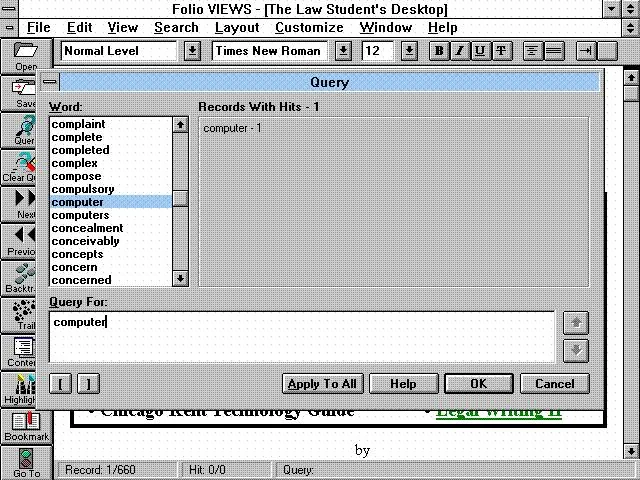Open the Highlighter tool
Viewport: 640px width, 480px height.
point(25,388)
